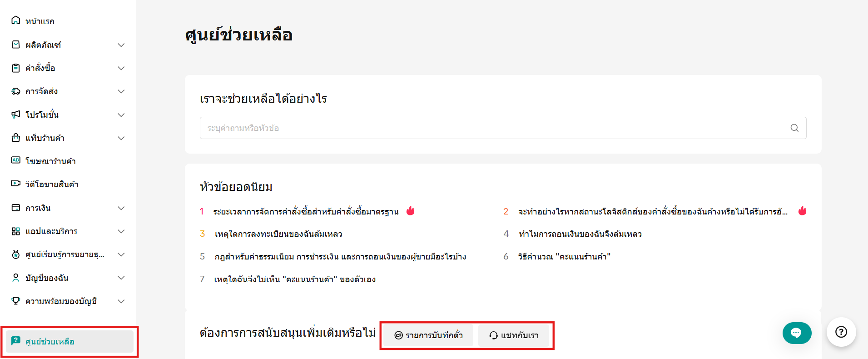Viewport: 868px width, 359px height.
Task: Open topic 1 ระยะเวลาการจัดการคำสั่งซื้อ
Action: point(306,211)
